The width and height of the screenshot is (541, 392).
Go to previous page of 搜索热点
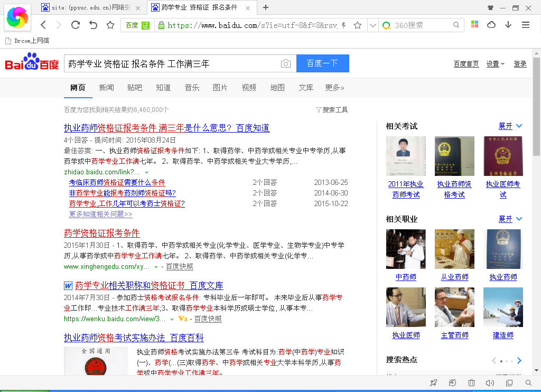494,361
